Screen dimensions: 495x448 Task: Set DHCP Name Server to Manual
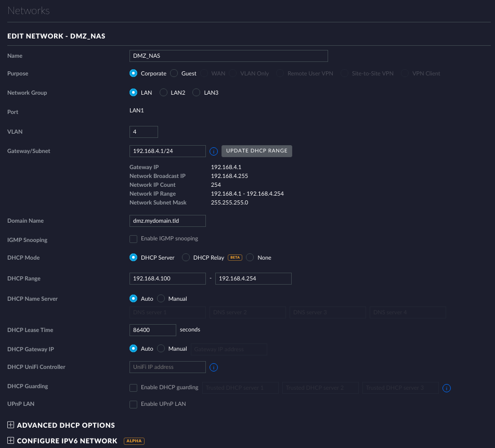click(x=161, y=299)
